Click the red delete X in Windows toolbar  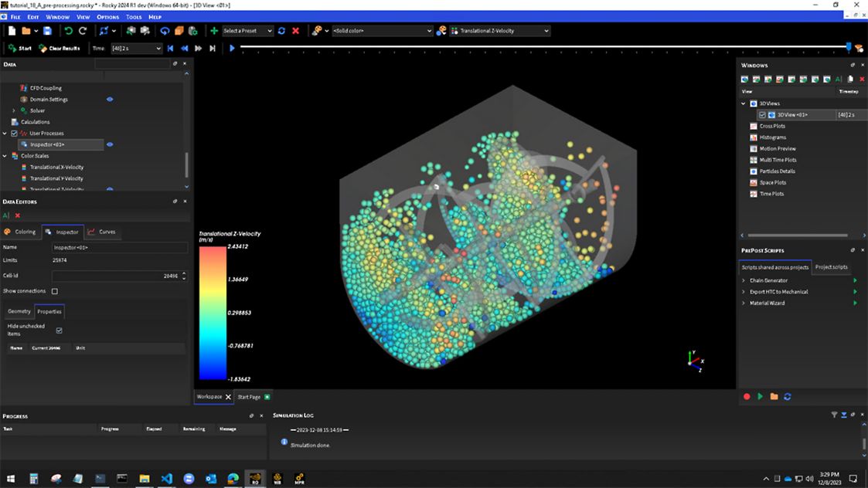[x=862, y=79]
